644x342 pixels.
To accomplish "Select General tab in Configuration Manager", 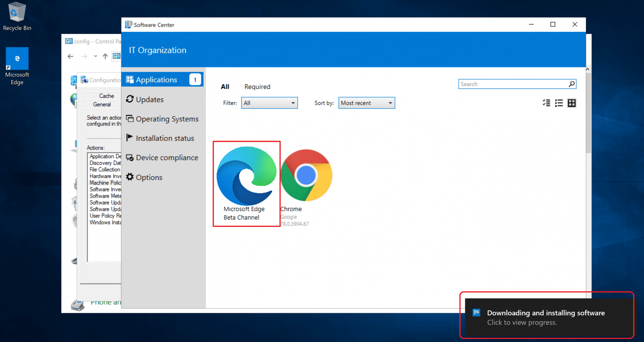I will point(102,105).
